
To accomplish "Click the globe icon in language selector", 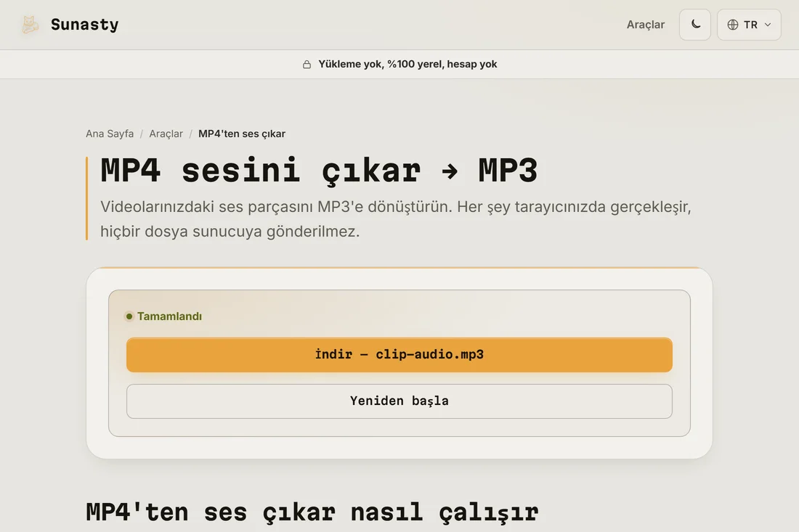I will pyautogui.click(x=733, y=25).
